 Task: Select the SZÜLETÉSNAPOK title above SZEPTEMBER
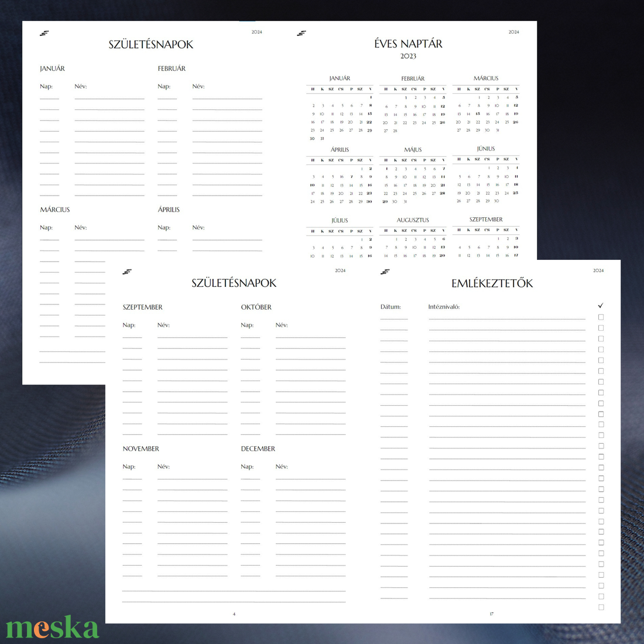point(234,283)
